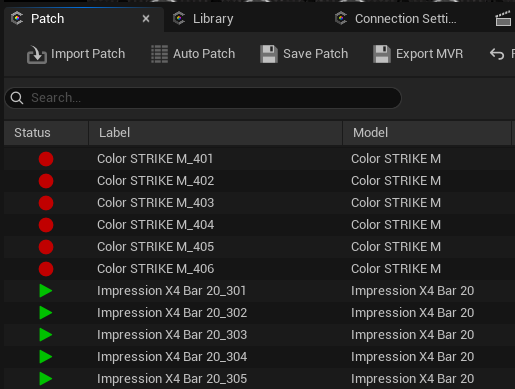
Task: Click the magnifier icon in search box
Action: (x=17, y=98)
